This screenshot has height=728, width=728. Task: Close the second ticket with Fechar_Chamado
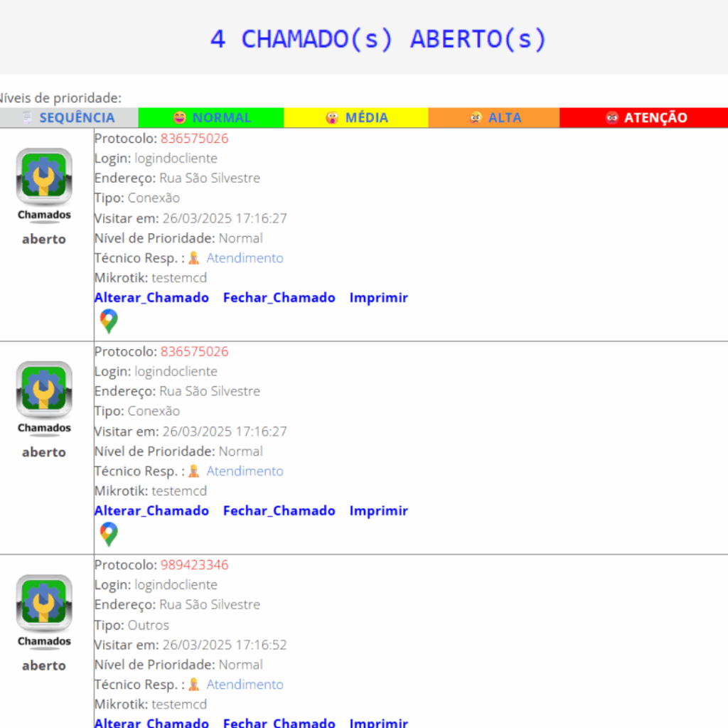click(x=279, y=511)
